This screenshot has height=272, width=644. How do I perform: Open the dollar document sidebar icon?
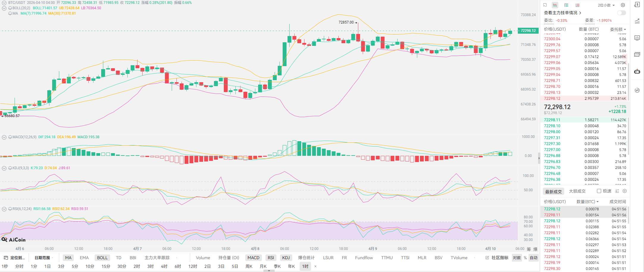tap(637, 5)
